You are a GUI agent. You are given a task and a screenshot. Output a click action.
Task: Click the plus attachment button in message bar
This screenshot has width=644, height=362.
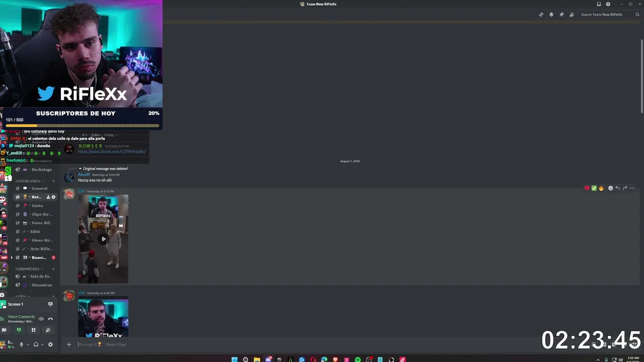[69, 344]
